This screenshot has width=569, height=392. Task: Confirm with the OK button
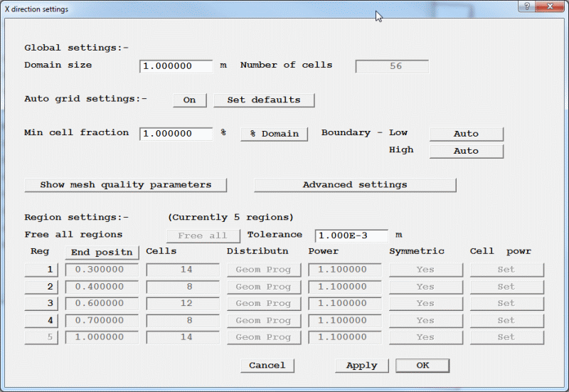tap(422, 366)
